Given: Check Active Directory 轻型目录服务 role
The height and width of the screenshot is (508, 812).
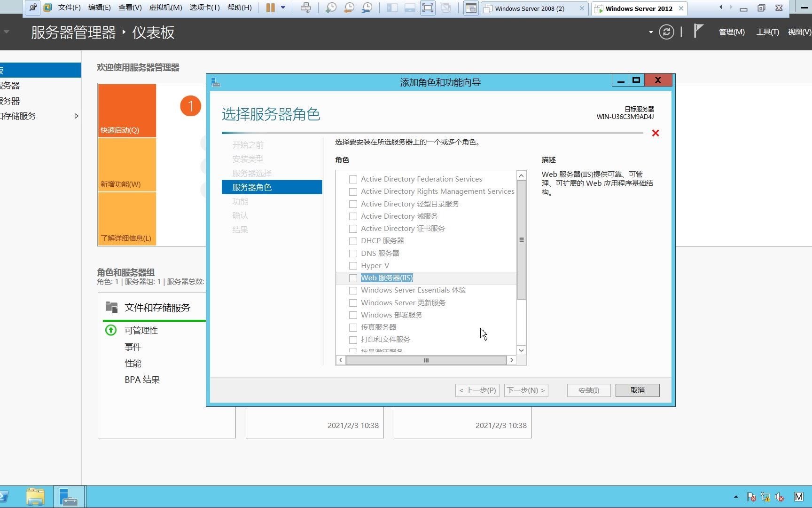Looking at the screenshot, I should [353, 204].
